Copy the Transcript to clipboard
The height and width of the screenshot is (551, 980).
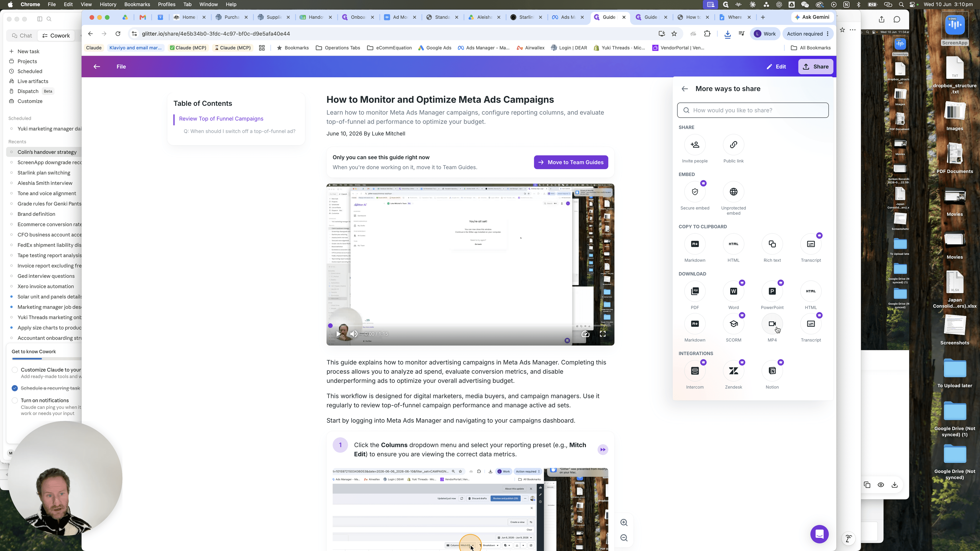tap(811, 244)
